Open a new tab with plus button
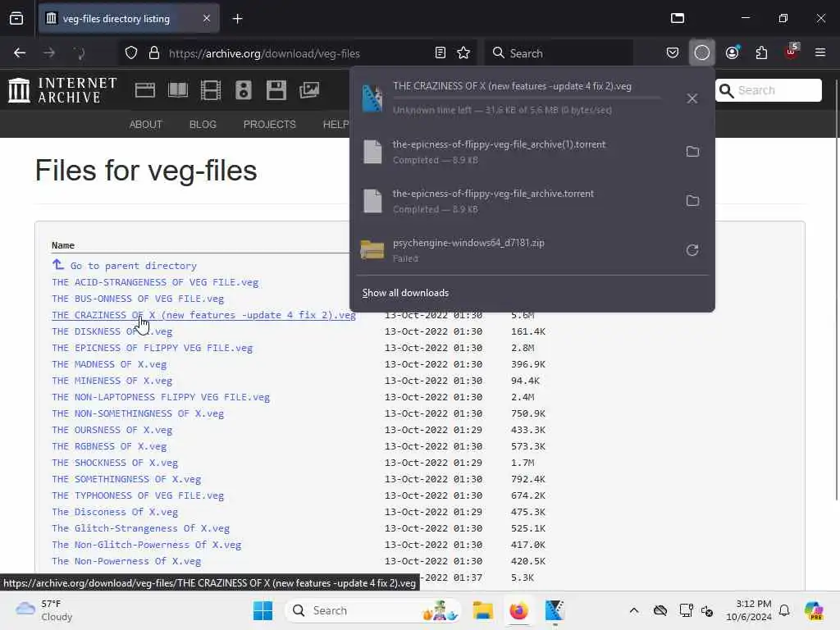The height and width of the screenshot is (630, 840). point(237,19)
